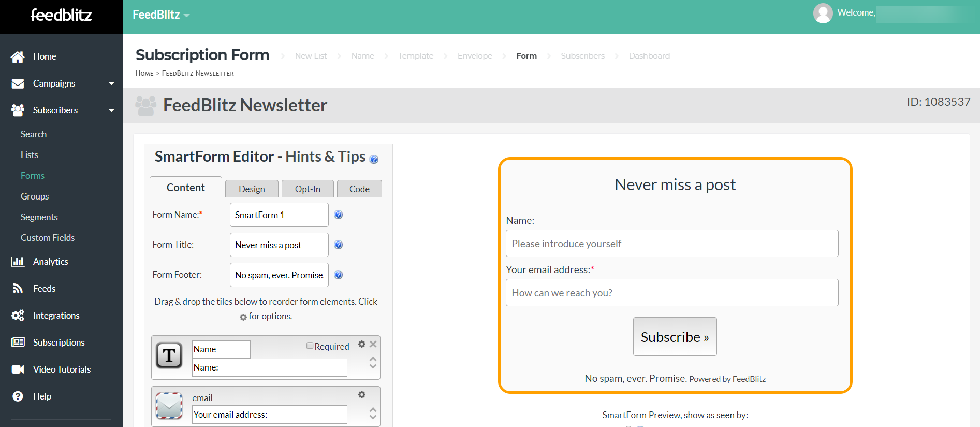Image resolution: width=980 pixels, height=427 pixels.
Task: Click the Name: label input in tile
Action: click(x=270, y=367)
